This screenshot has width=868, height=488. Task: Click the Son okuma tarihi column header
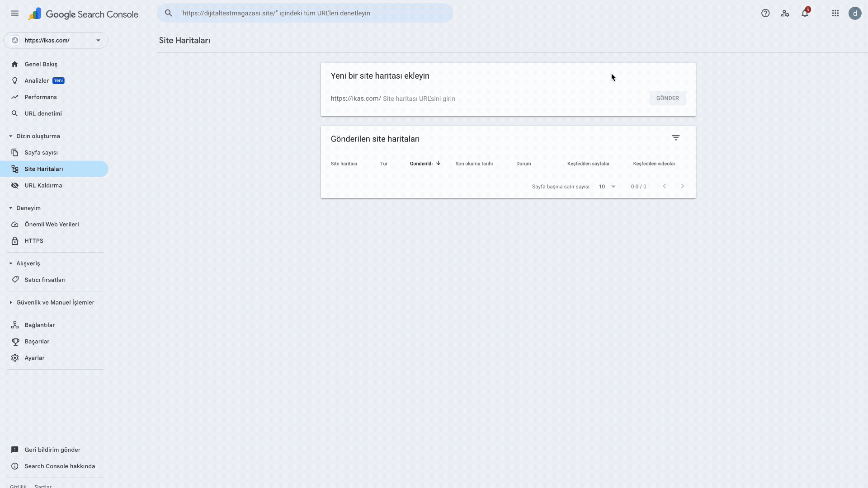coord(474,164)
